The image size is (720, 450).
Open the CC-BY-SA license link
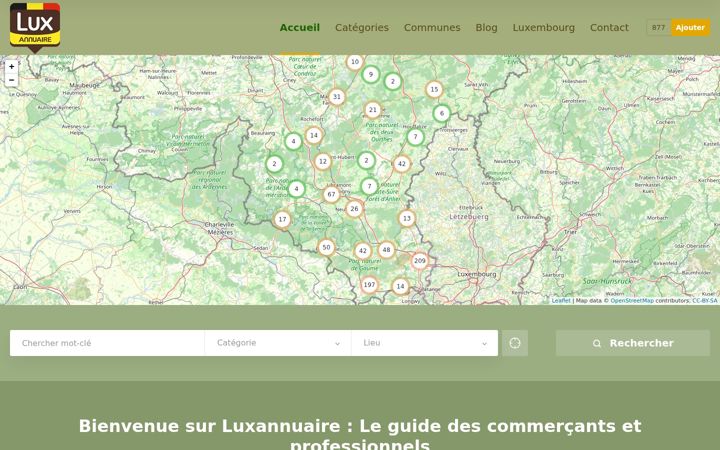coord(704,301)
